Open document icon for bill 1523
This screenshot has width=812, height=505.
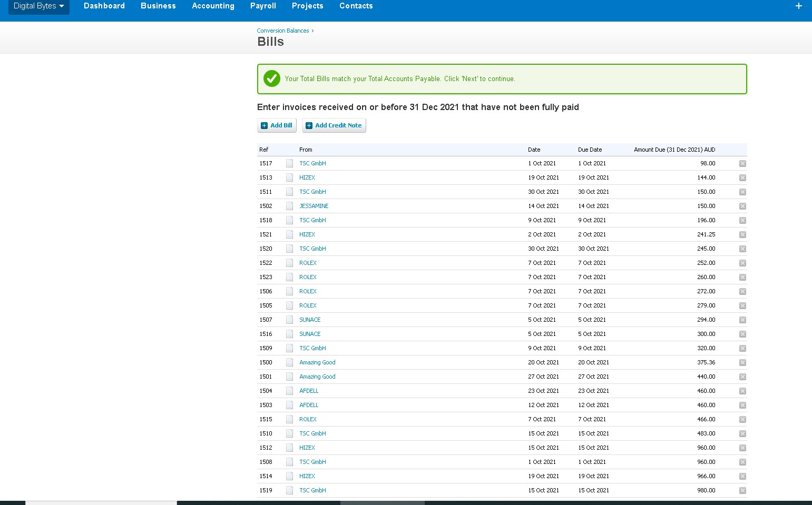pos(289,277)
